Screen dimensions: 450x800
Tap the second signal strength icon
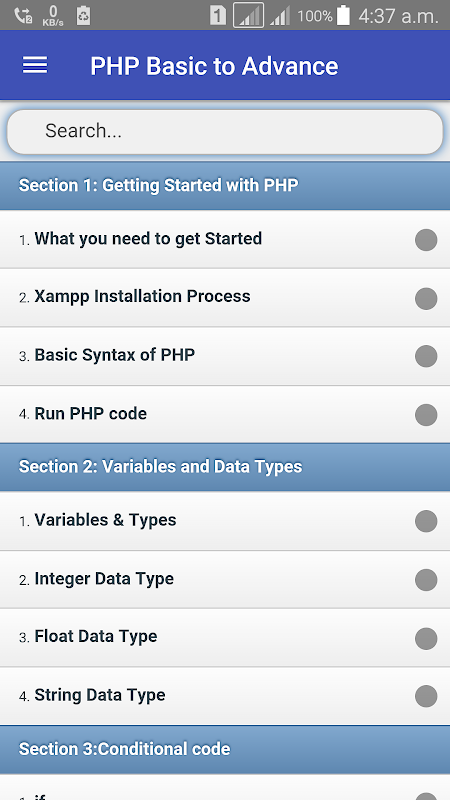click(280, 16)
